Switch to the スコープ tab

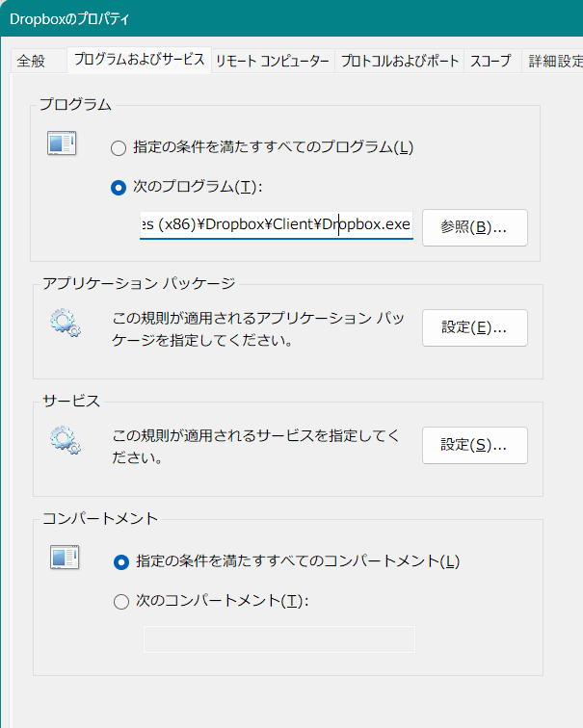pyautogui.click(x=490, y=61)
